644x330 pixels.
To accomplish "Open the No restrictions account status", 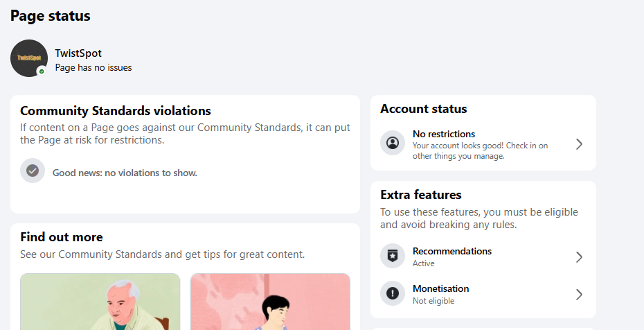I will pyautogui.click(x=483, y=144).
